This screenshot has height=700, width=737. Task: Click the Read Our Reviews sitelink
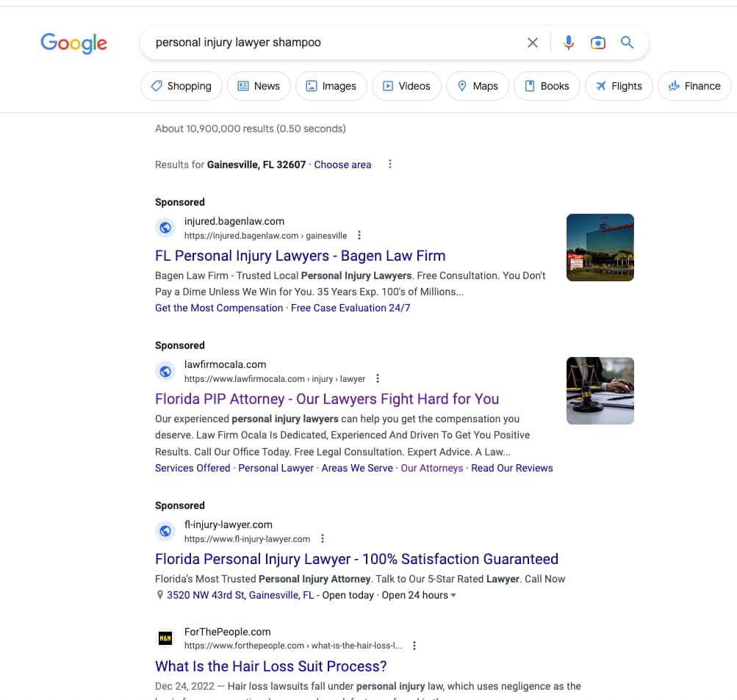(x=512, y=469)
